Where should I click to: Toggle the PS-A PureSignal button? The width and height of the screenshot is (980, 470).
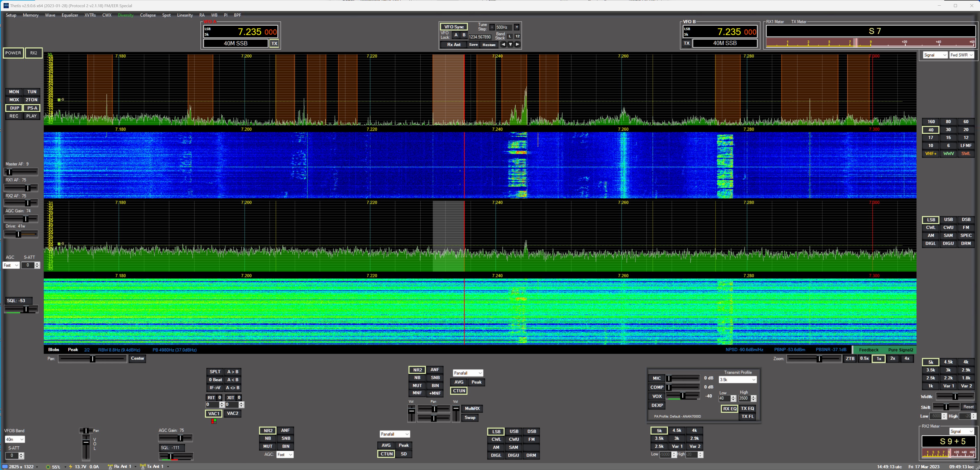click(x=31, y=108)
